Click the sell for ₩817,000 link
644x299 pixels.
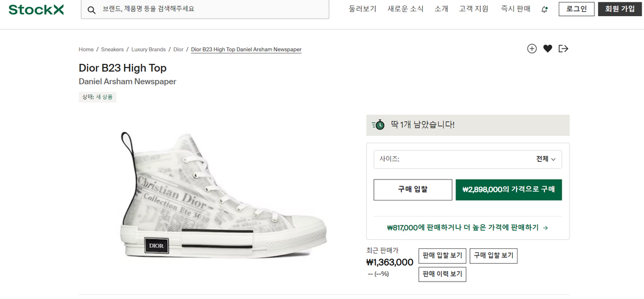467,227
